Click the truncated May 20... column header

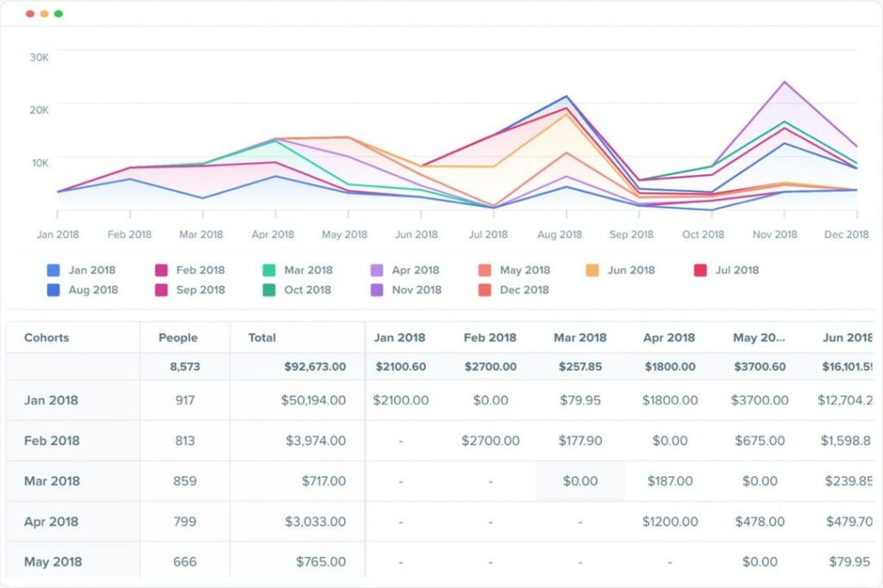(x=759, y=338)
